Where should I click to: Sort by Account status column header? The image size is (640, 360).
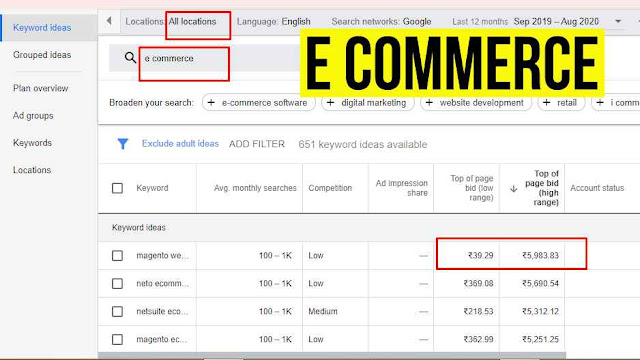pyautogui.click(x=597, y=188)
